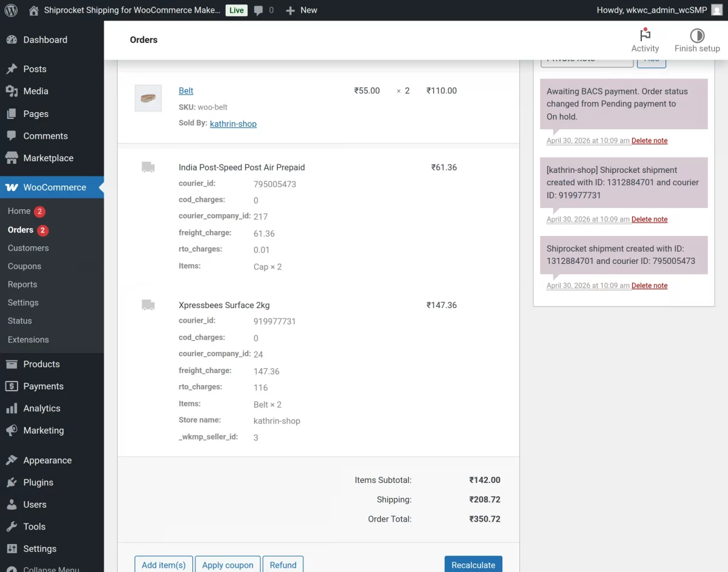This screenshot has height=572, width=728.
Task: Click the rto_charges value 116
Action: pyautogui.click(x=260, y=388)
